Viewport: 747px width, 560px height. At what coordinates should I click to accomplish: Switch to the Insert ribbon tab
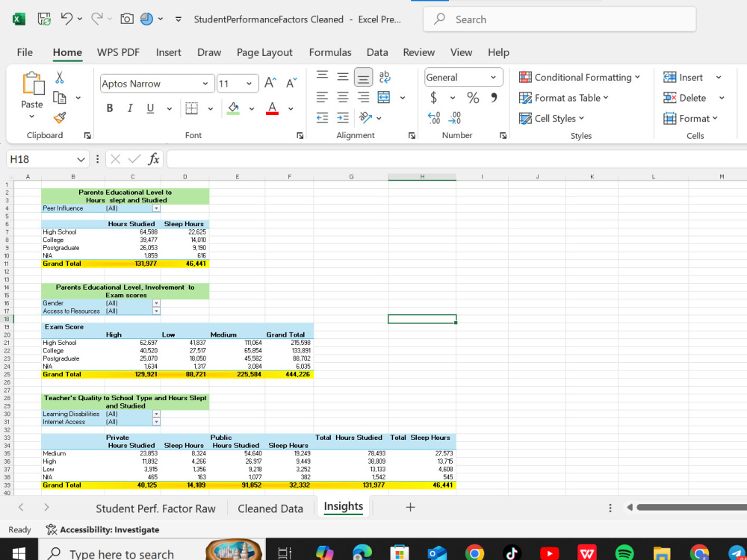169,52
